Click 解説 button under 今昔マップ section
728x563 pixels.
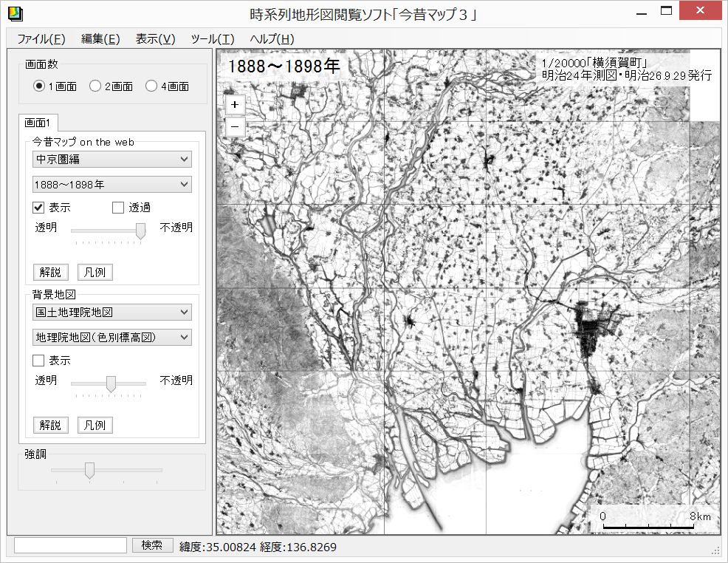[x=51, y=272]
